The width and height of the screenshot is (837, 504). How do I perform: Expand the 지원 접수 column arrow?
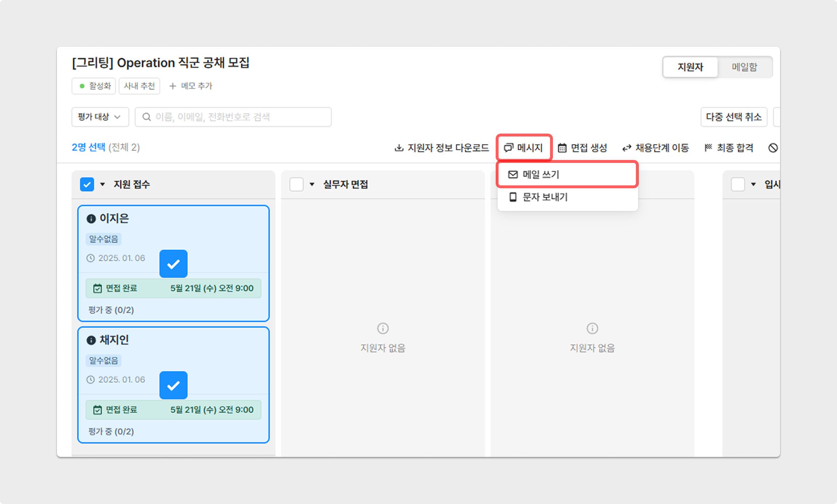click(x=103, y=184)
